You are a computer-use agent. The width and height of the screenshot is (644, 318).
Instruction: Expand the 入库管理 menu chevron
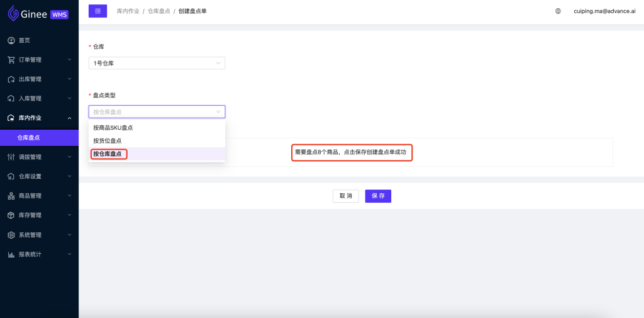pos(69,98)
